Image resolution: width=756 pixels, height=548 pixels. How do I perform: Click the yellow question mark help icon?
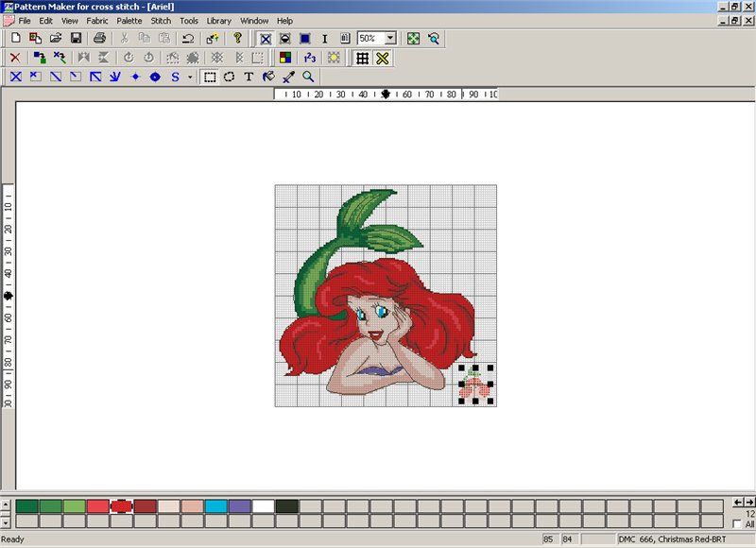[237, 38]
